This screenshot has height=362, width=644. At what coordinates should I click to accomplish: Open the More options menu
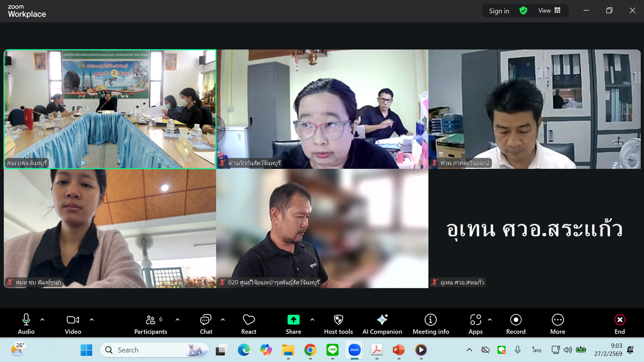point(558,320)
